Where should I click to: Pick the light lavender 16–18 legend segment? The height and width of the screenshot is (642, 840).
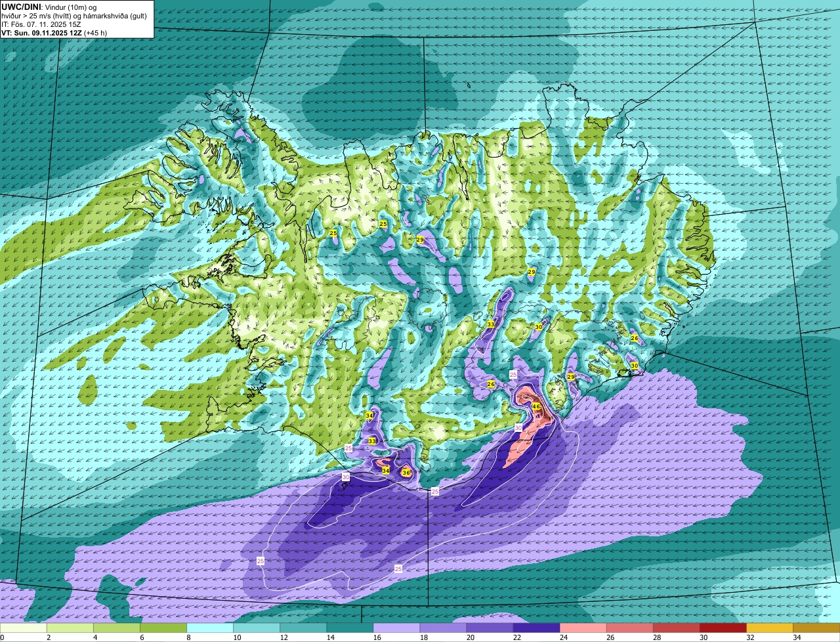point(396,628)
